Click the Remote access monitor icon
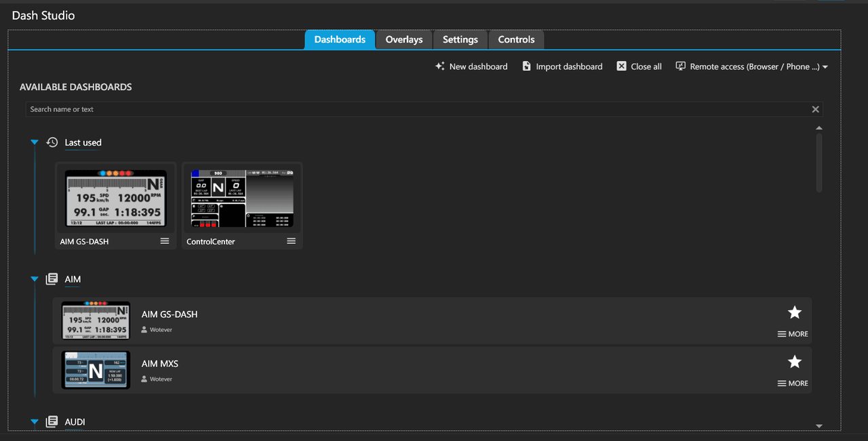The height and width of the screenshot is (441, 868). pos(681,66)
